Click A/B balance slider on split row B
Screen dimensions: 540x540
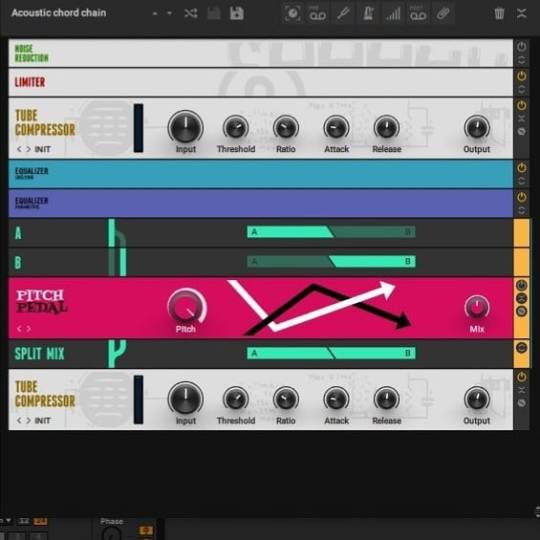331,261
